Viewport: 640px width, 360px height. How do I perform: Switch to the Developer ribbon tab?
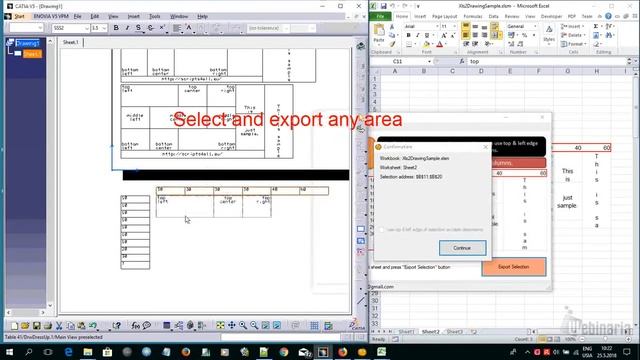coord(551,16)
